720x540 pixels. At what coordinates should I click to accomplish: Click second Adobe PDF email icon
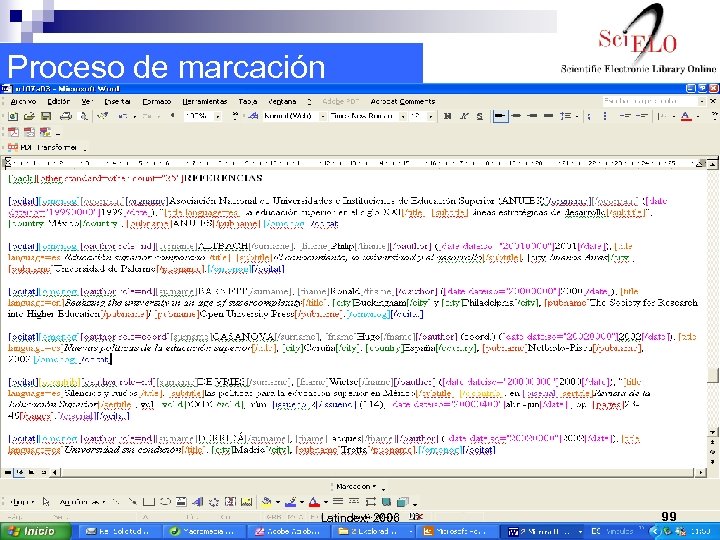pyautogui.click(x=29, y=133)
